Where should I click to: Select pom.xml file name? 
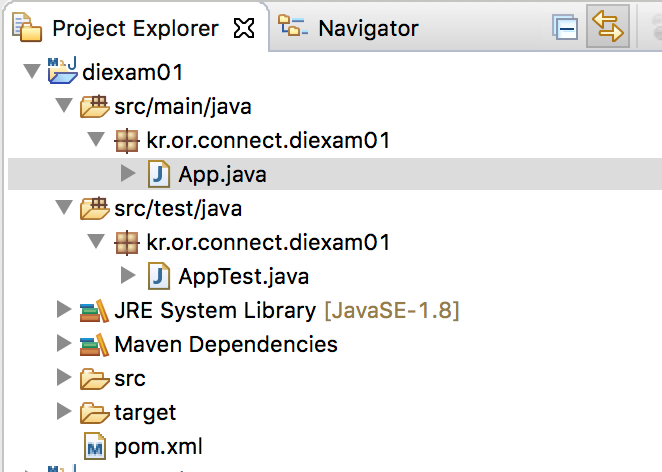pos(158,447)
